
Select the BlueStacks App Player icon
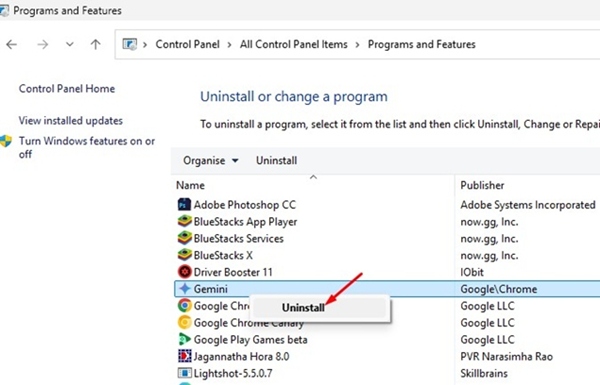pyautogui.click(x=184, y=221)
